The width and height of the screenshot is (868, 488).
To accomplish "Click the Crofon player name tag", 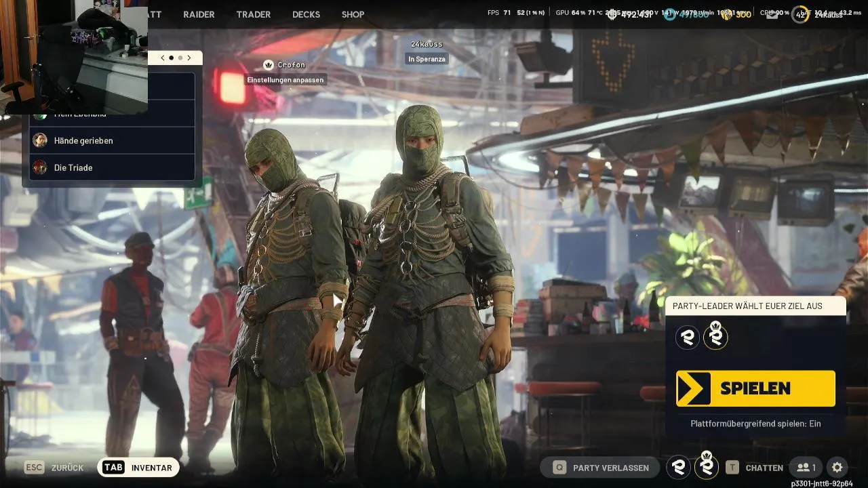I will 291,65.
